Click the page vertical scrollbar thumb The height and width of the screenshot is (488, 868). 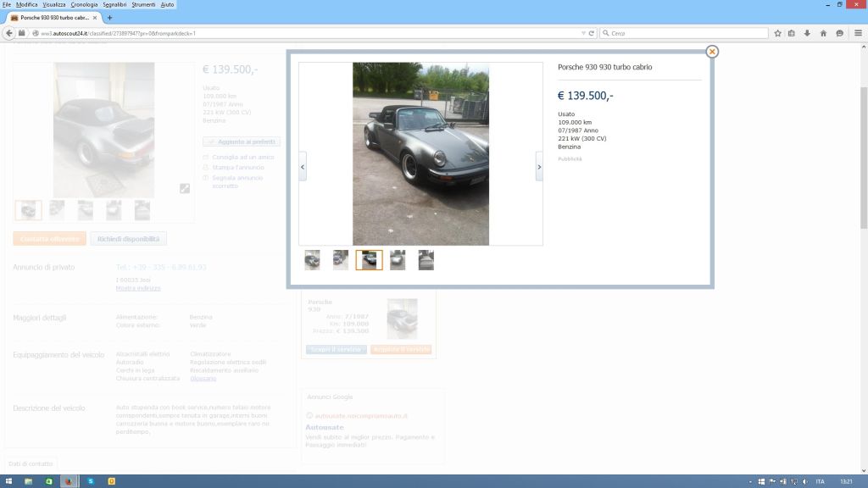(864, 158)
